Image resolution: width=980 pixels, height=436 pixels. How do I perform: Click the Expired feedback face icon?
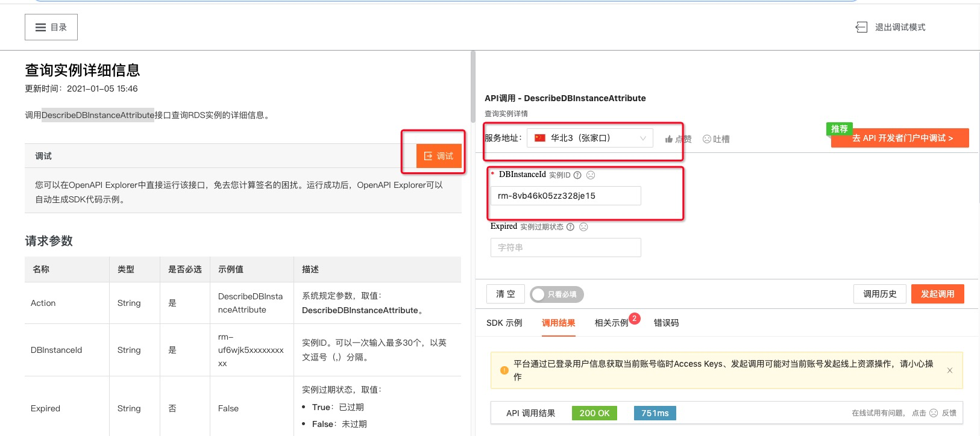pos(583,227)
